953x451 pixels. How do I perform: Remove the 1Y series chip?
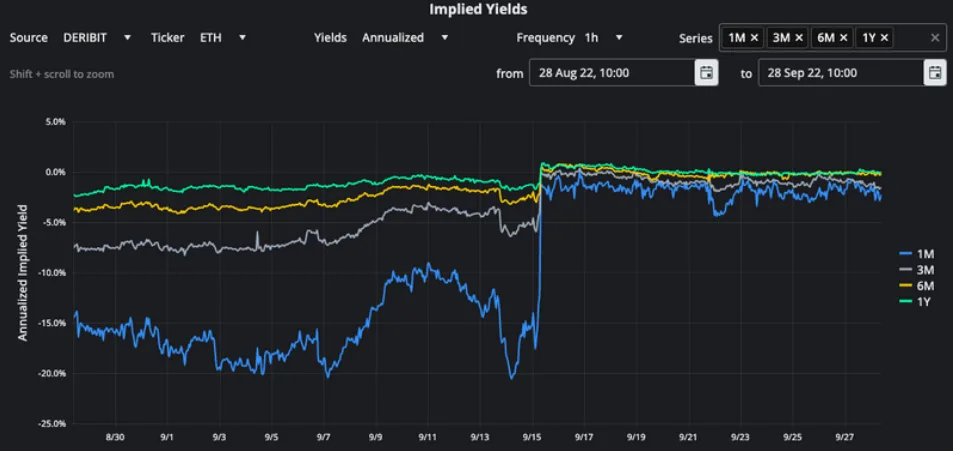tap(884, 38)
